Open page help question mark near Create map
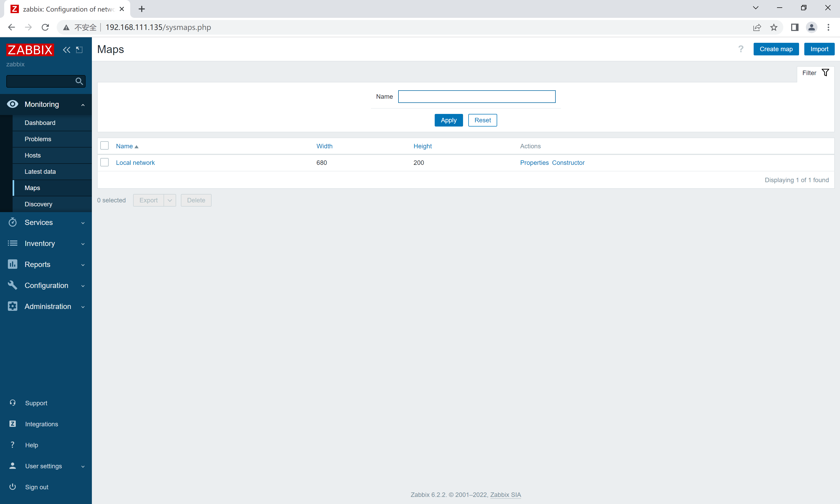The image size is (840, 504). click(741, 49)
